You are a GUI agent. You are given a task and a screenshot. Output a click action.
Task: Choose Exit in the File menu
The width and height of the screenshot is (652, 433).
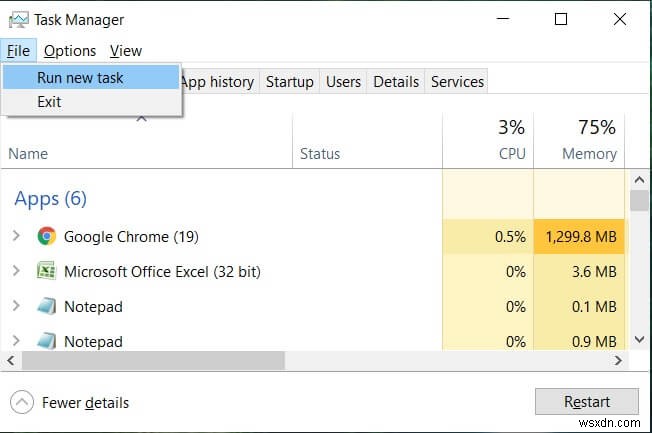coord(49,101)
